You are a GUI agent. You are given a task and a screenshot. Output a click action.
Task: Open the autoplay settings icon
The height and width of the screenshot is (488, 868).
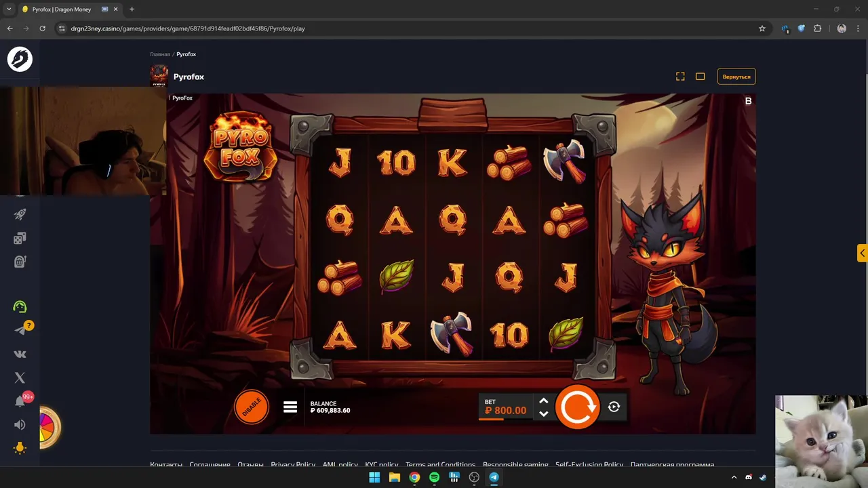click(614, 407)
